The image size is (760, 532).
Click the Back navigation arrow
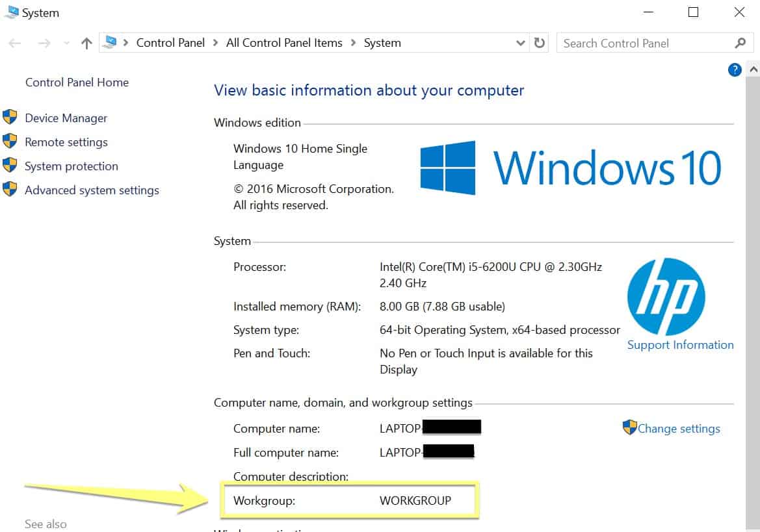click(x=15, y=44)
